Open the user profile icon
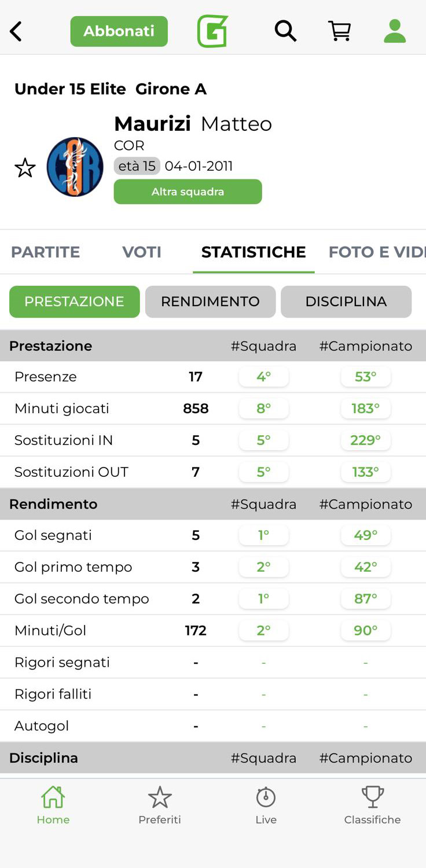Image resolution: width=426 pixels, height=868 pixels. click(x=395, y=31)
